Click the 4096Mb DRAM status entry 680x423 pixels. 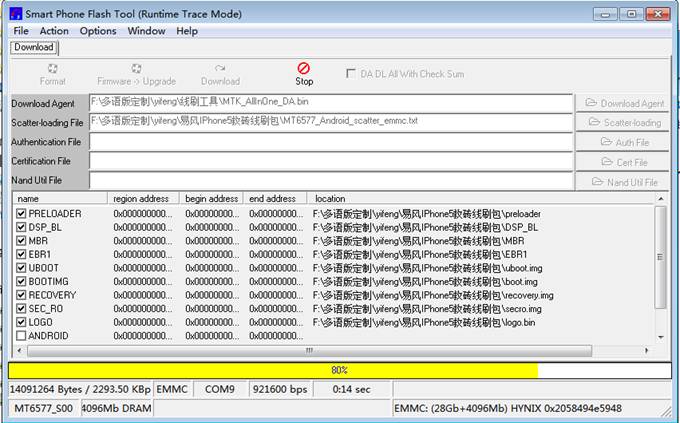(x=117, y=409)
